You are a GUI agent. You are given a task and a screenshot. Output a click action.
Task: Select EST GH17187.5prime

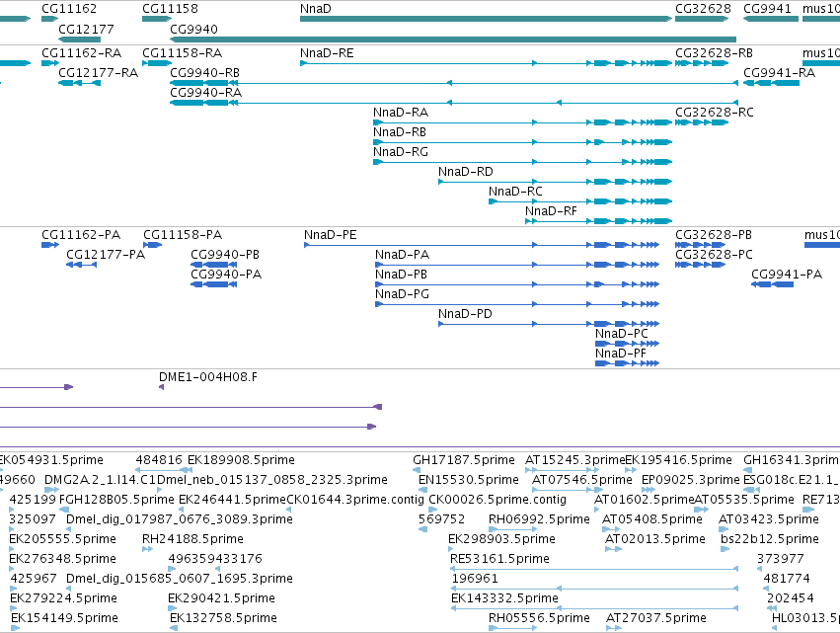click(x=463, y=460)
